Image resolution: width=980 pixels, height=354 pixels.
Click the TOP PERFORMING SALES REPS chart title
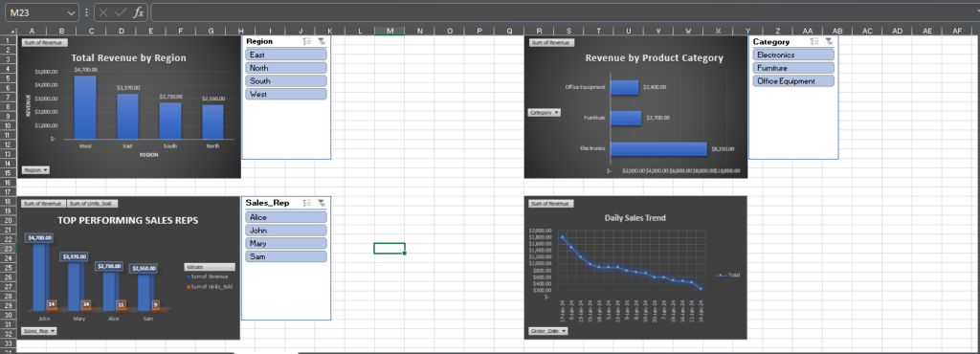pyautogui.click(x=128, y=220)
